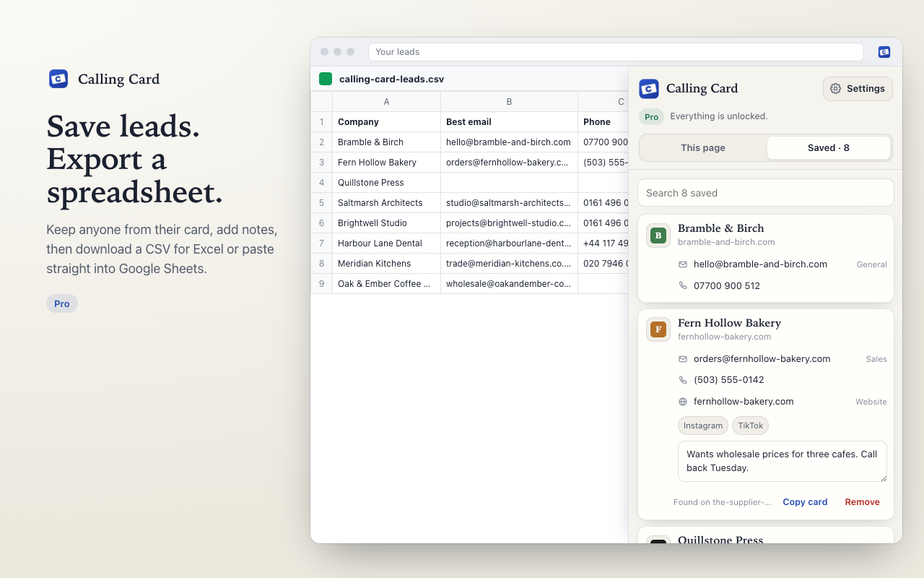Image resolution: width=924 pixels, height=578 pixels.
Task: Click the Best email header cell
Action: [509, 122]
